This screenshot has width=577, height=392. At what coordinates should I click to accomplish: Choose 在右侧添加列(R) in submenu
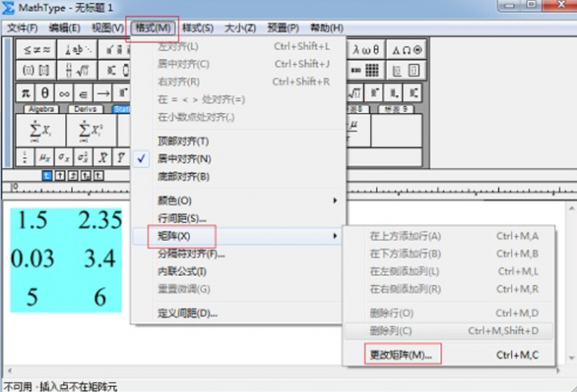449,289
